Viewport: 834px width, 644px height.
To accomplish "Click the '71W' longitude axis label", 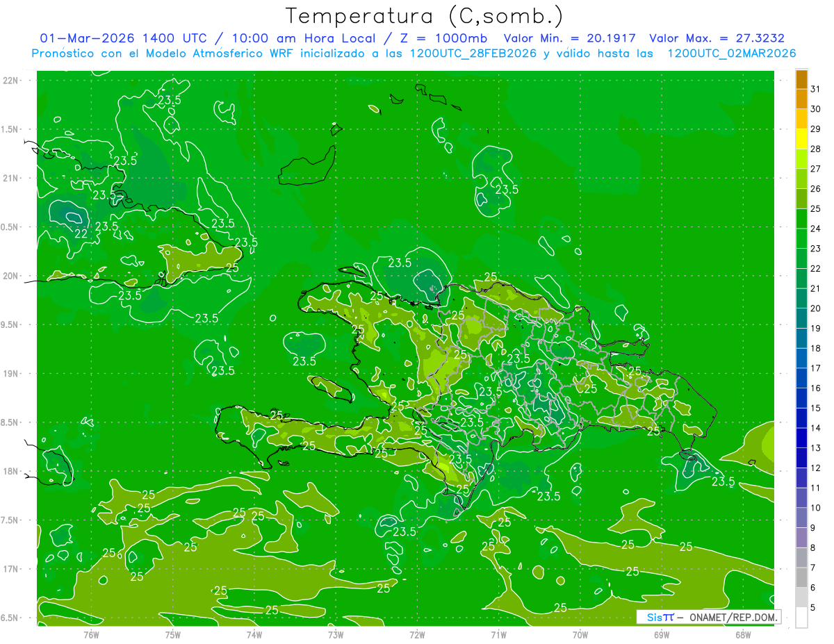I will click(x=498, y=634).
